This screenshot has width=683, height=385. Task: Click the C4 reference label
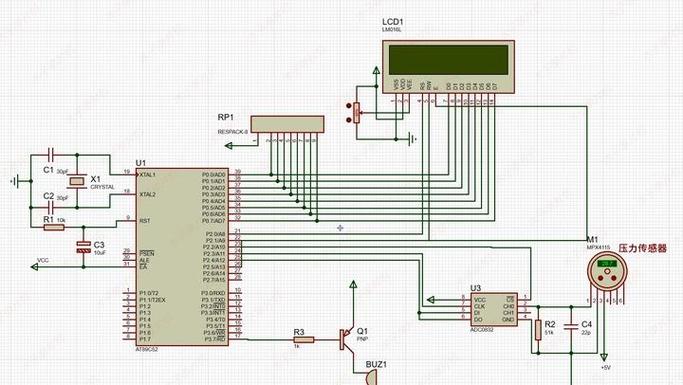586,324
